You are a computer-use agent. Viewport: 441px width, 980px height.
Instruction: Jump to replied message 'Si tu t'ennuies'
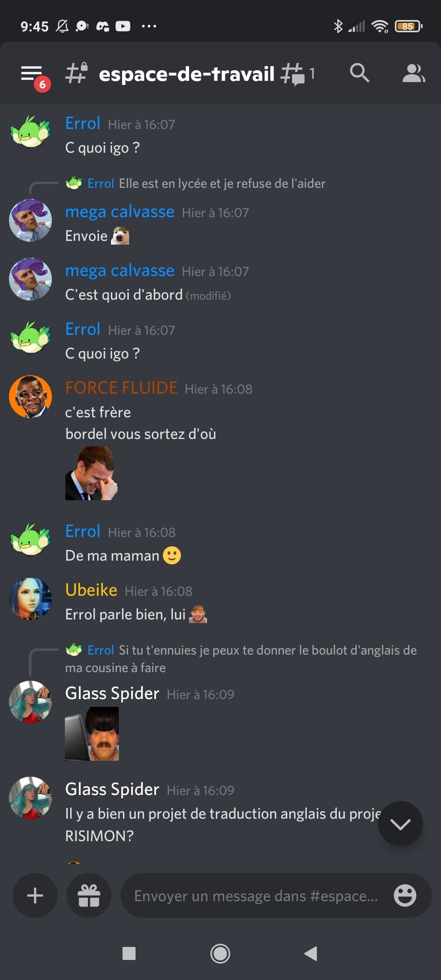tap(241, 659)
